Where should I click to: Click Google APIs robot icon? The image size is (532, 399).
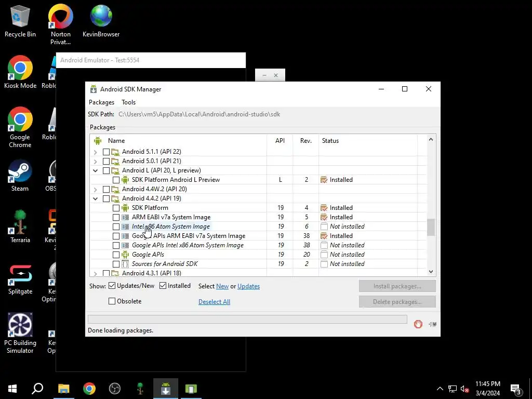[125, 255]
